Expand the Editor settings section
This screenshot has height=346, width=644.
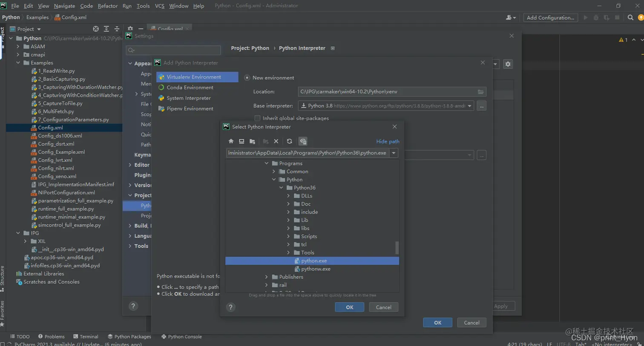click(x=130, y=165)
